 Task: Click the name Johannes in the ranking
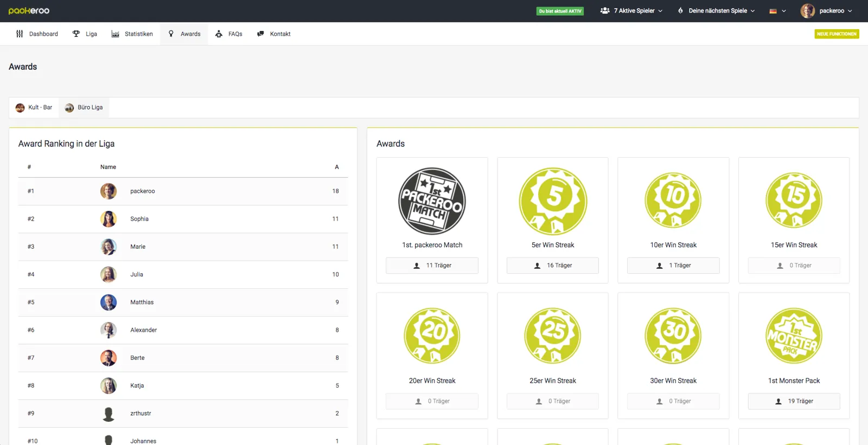[x=143, y=441]
